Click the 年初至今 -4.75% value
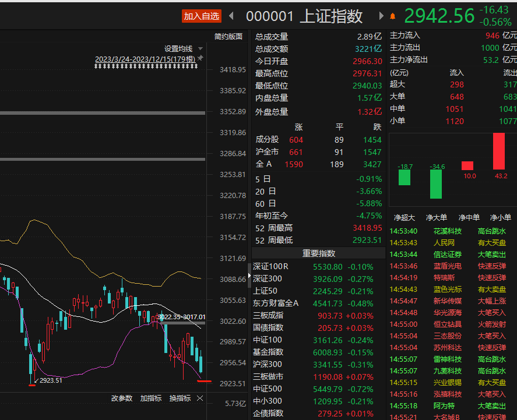 [369, 216]
